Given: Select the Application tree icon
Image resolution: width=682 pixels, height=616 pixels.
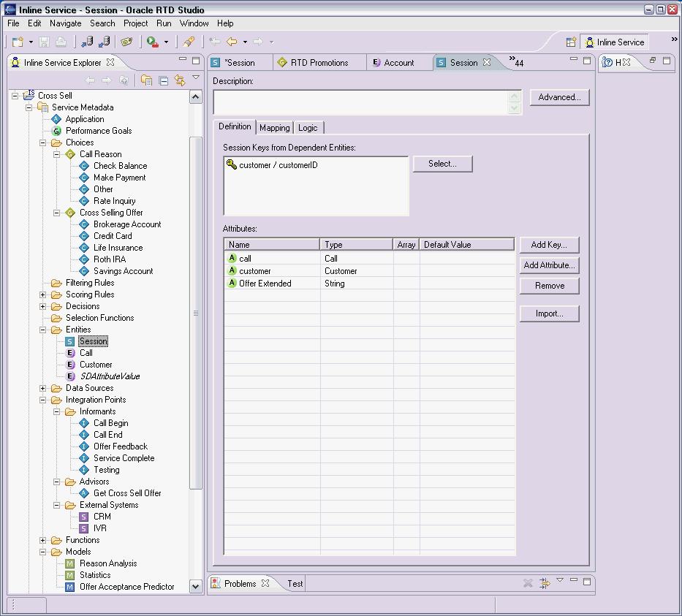Looking at the screenshot, I should (56, 119).
